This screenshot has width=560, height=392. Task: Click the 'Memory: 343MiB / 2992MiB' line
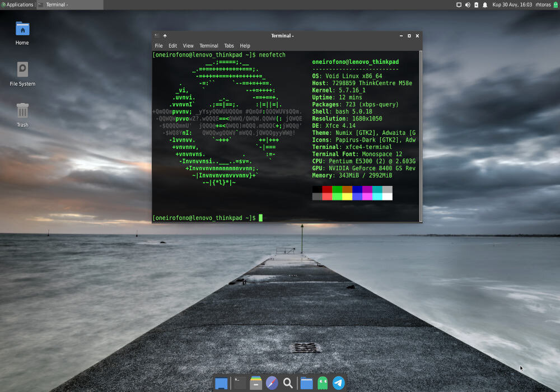pyautogui.click(x=352, y=175)
